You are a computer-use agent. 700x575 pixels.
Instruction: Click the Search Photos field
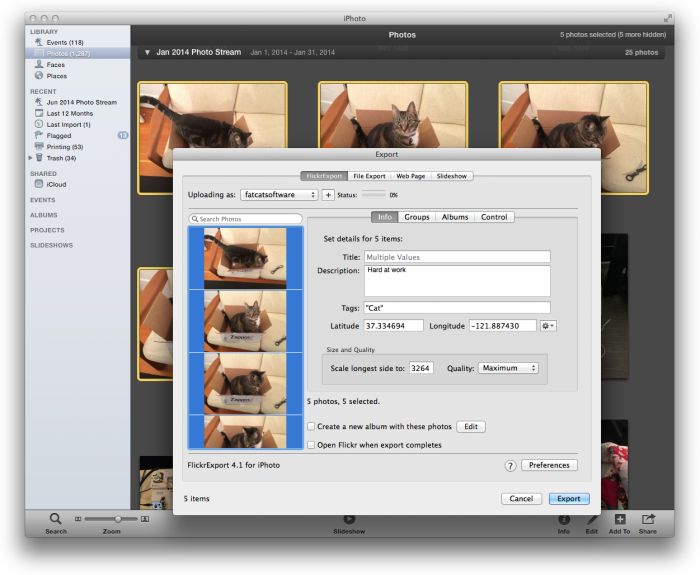tap(246, 219)
